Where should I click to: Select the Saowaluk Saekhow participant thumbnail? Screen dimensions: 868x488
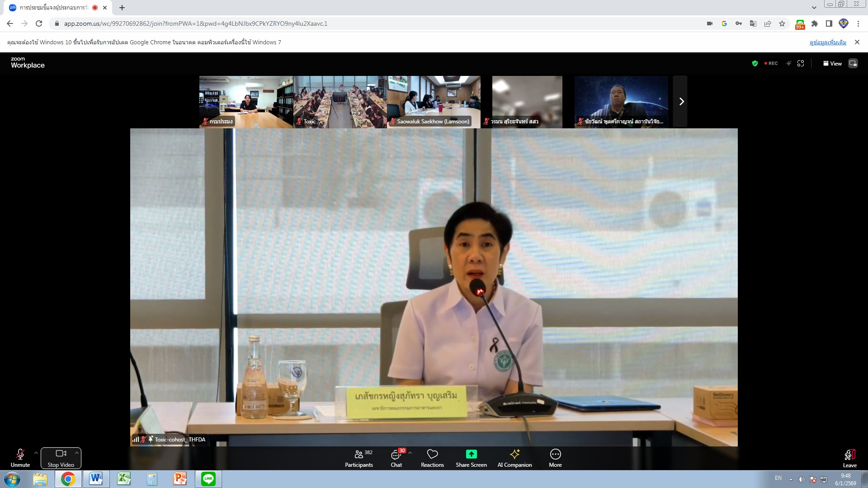point(433,102)
